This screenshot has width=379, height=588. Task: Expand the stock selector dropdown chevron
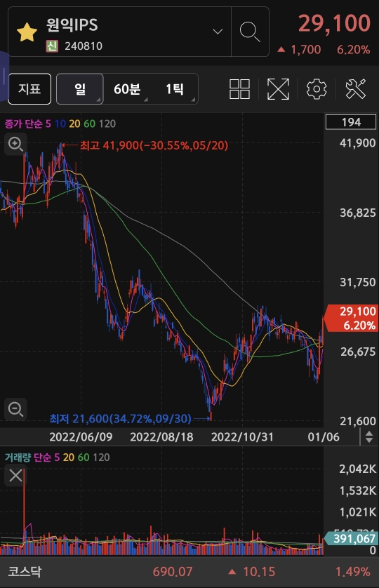click(x=218, y=32)
